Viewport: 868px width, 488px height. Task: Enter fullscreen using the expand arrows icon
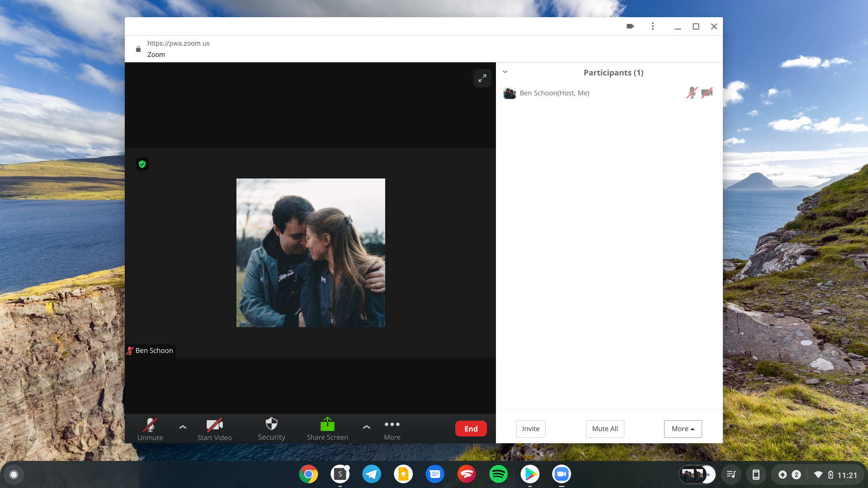tap(482, 78)
